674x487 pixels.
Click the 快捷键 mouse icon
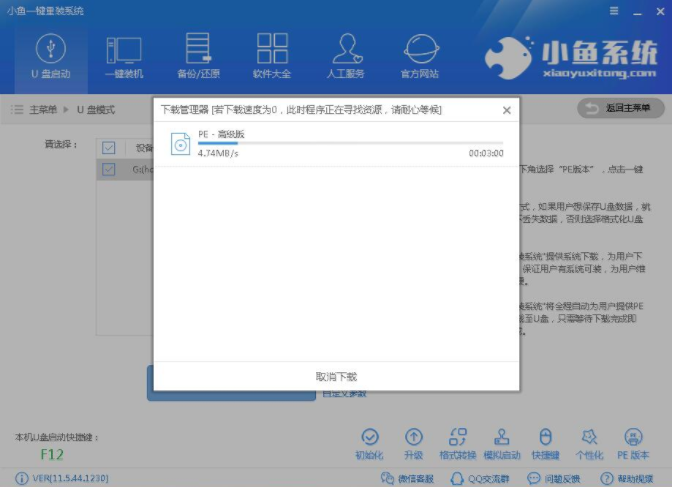[x=545, y=437]
